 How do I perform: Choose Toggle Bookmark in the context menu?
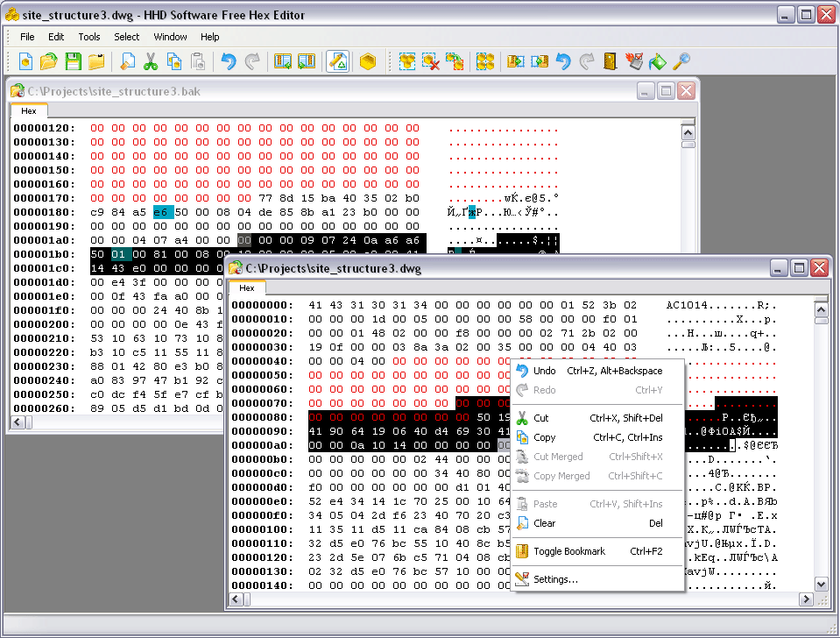[x=597, y=551]
